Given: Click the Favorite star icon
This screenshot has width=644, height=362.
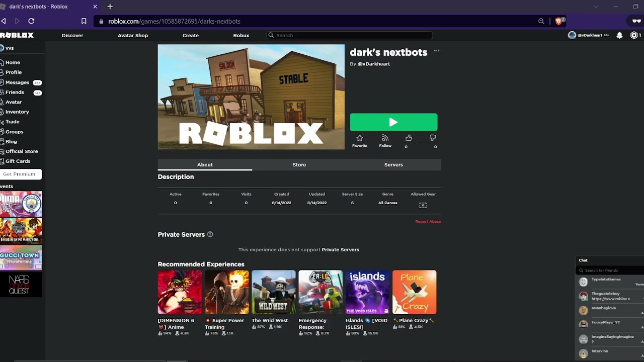Looking at the screenshot, I should [360, 138].
